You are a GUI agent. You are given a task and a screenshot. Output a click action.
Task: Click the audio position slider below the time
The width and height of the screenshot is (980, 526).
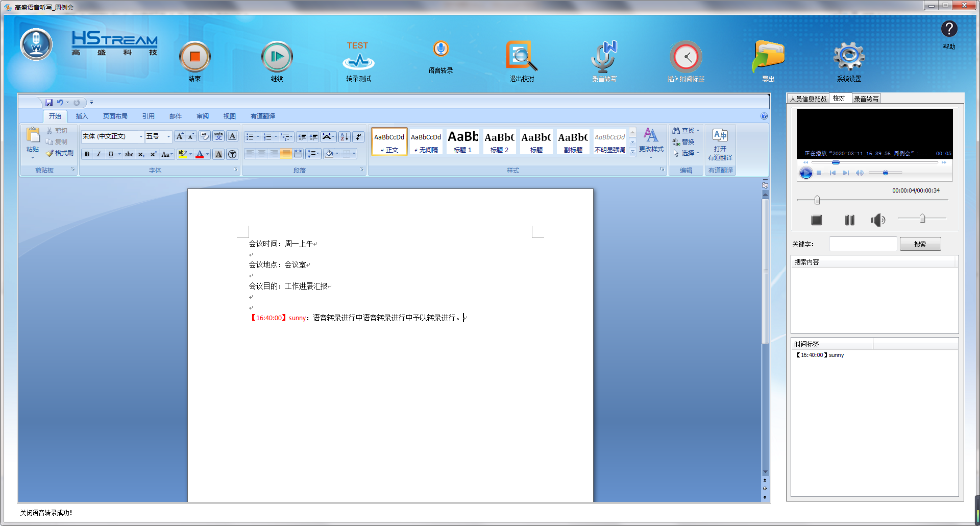[x=872, y=200]
